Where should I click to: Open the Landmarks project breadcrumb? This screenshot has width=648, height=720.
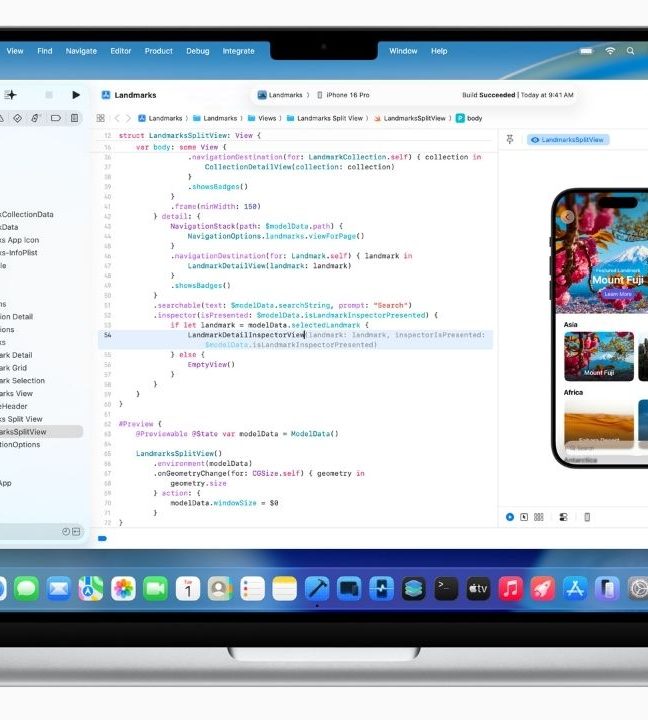[160, 118]
